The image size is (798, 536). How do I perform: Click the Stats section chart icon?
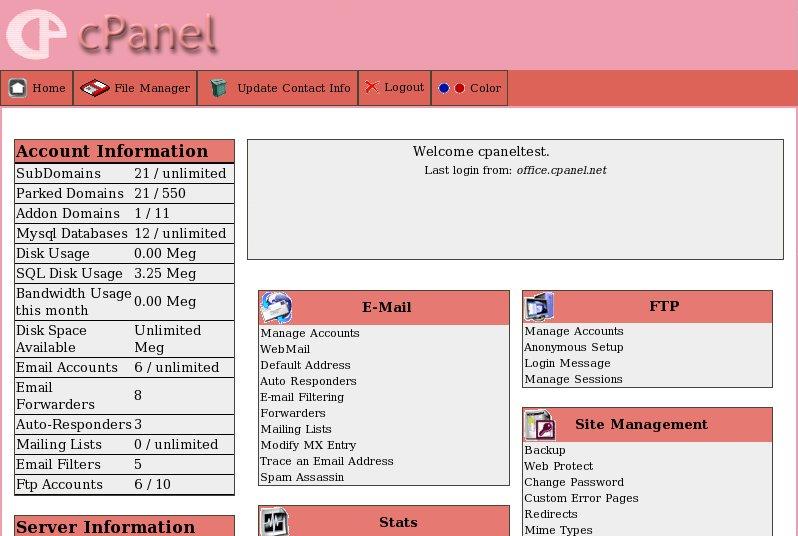276,522
